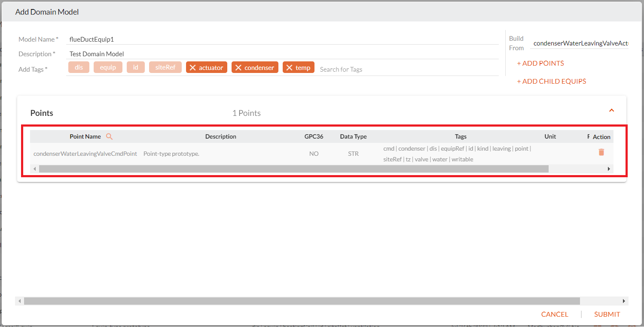Click the CANCEL button

[x=555, y=314]
